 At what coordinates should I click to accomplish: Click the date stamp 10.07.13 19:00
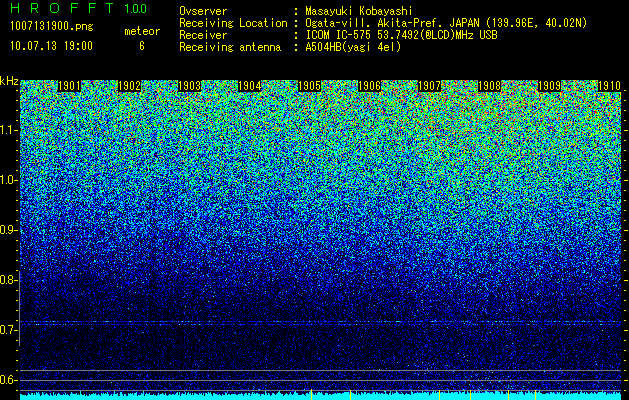[x=51, y=45]
